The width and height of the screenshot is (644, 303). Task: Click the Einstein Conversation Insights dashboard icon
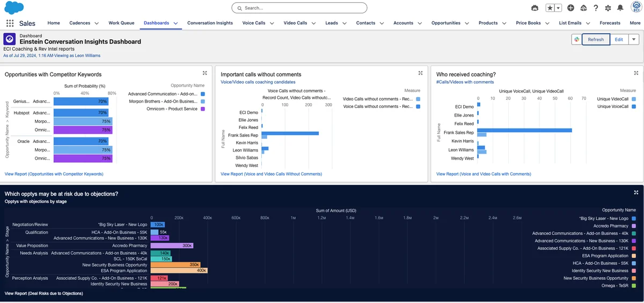point(9,39)
